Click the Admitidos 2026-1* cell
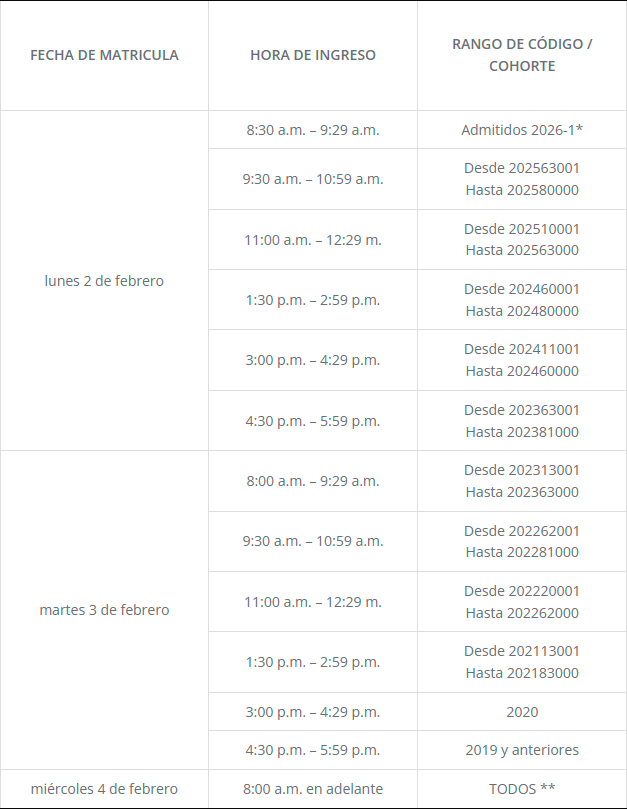The width and height of the screenshot is (627, 809). (x=522, y=130)
